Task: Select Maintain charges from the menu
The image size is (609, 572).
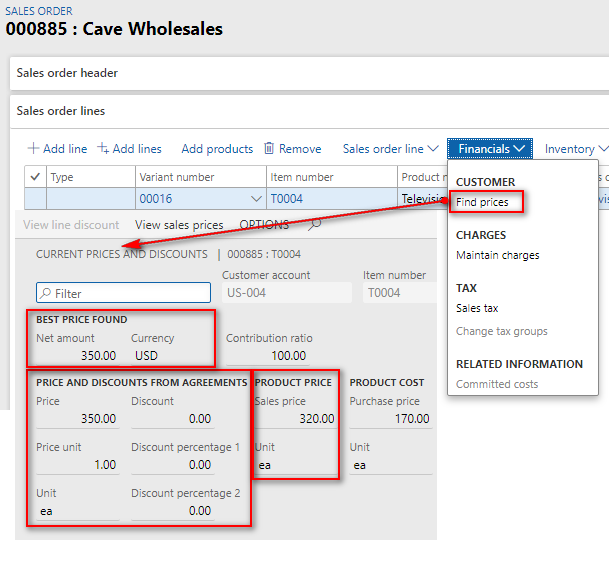Action: (497, 255)
